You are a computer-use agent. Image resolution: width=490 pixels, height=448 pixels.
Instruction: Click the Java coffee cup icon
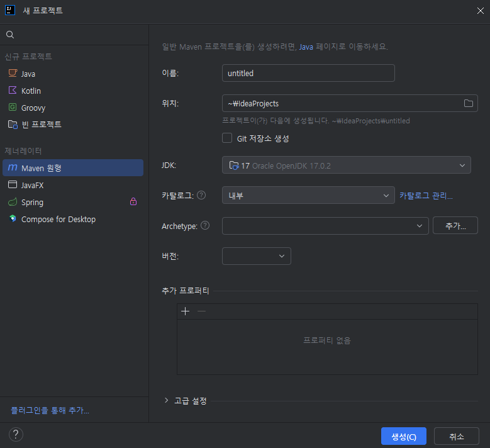[13, 74]
